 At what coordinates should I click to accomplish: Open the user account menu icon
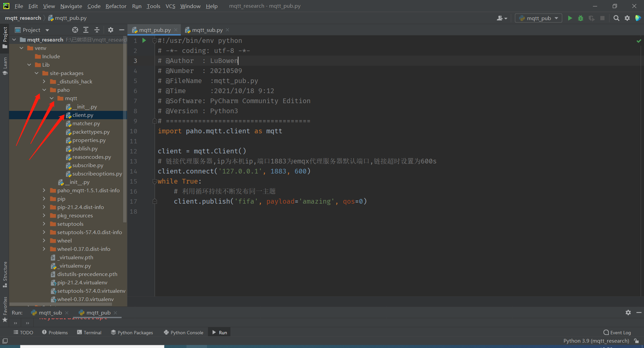point(502,18)
